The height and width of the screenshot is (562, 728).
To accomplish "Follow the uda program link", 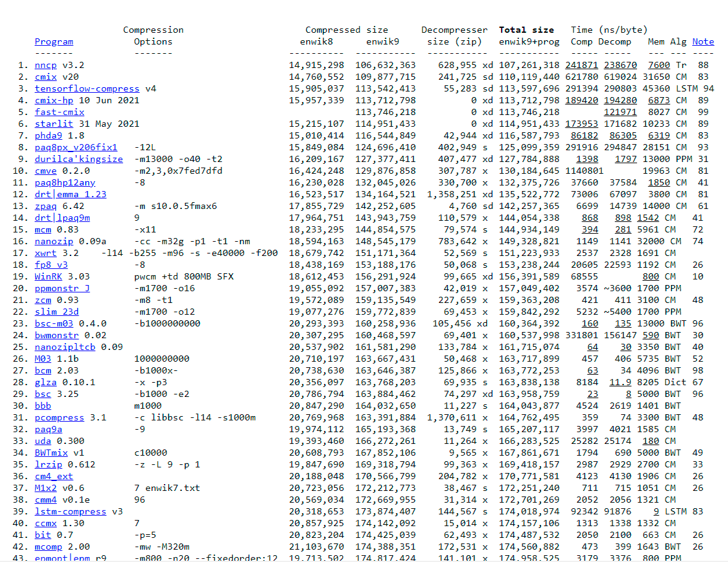I will click(x=43, y=441).
